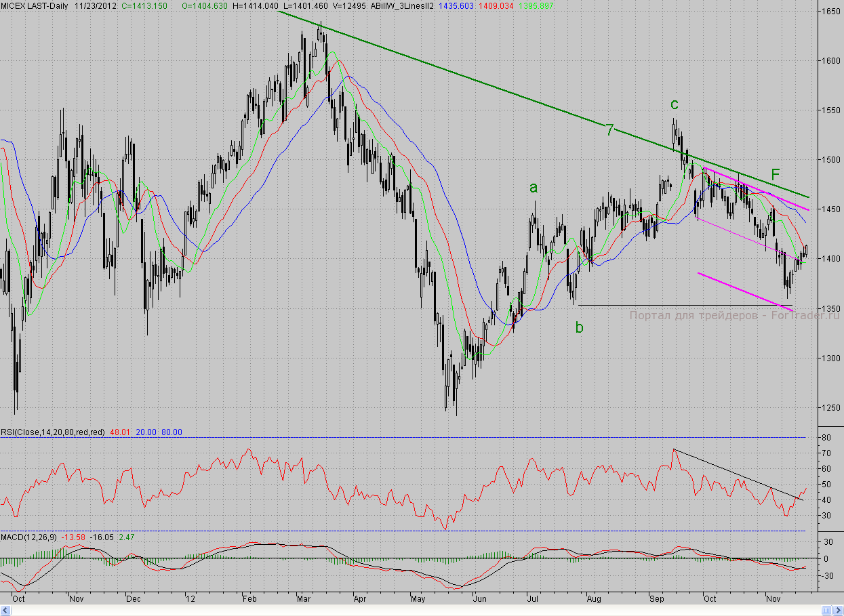This screenshot has width=844, height=616.
Task: Click the MACD histogram value 2.47
Action: (x=127, y=537)
